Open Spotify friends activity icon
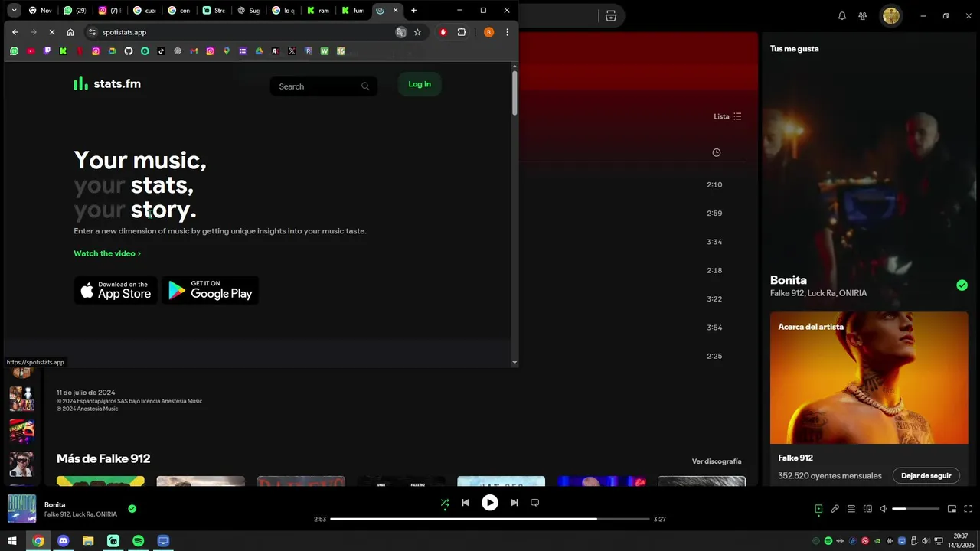Screen dimensions: 980x551 [x=863, y=16]
